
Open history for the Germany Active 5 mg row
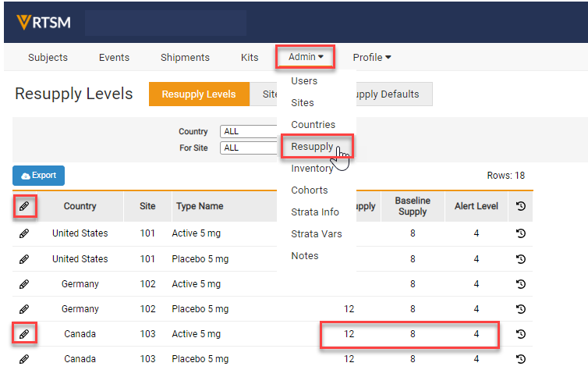point(520,284)
